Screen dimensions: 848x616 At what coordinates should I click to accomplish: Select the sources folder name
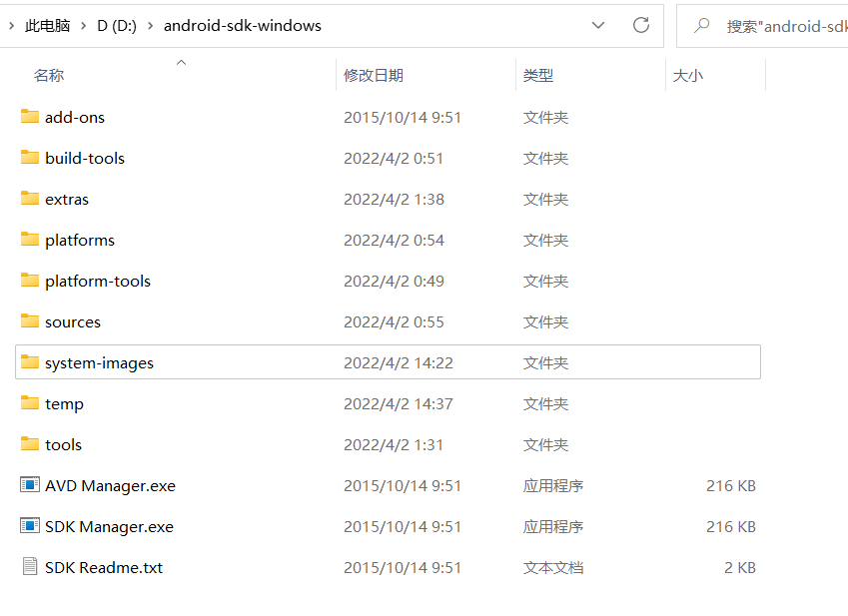click(73, 322)
